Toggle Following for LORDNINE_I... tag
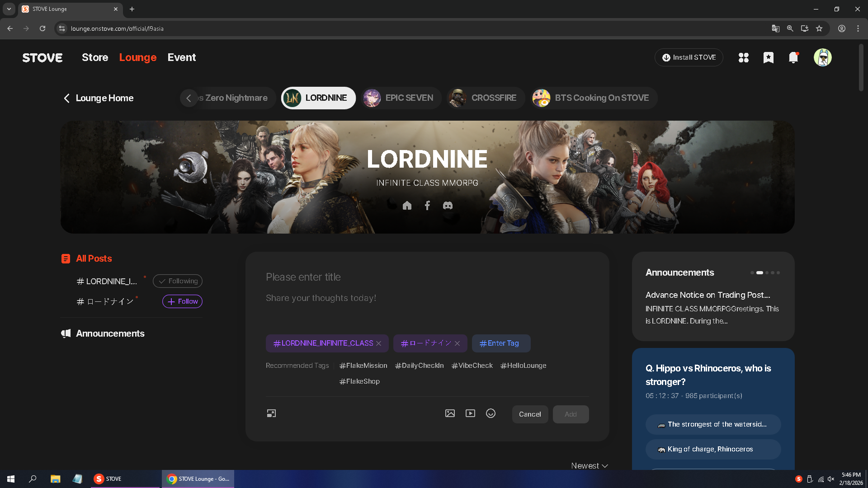The width and height of the screenshot is (868, 488). 178,281
